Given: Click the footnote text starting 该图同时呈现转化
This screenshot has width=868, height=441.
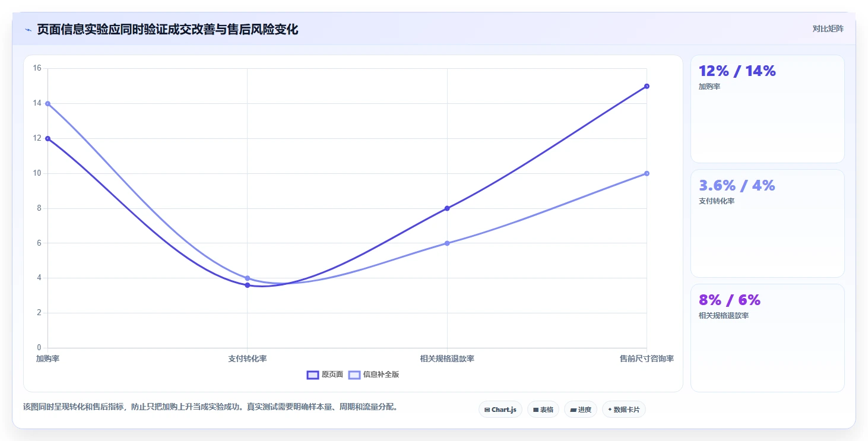Looking at the screenshot, I should pyautogui.click(x=210, y=407).
